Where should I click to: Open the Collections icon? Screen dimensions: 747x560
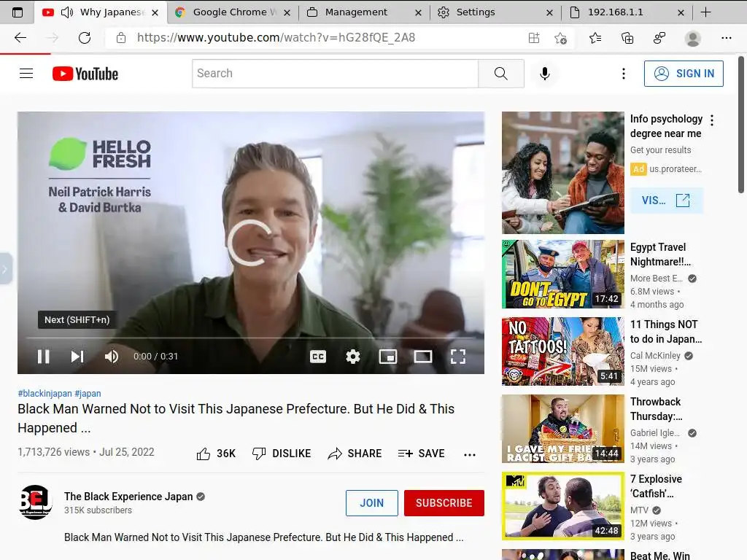pos(627,38)
